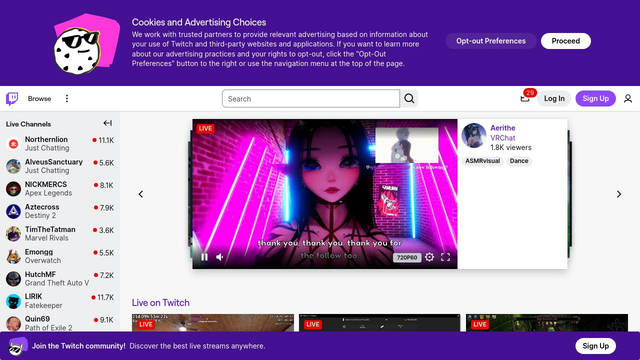This screenshot has height=360, width=640.
Task: Open TimTheTatman channel avatar
Action: [x=13, y=234]
